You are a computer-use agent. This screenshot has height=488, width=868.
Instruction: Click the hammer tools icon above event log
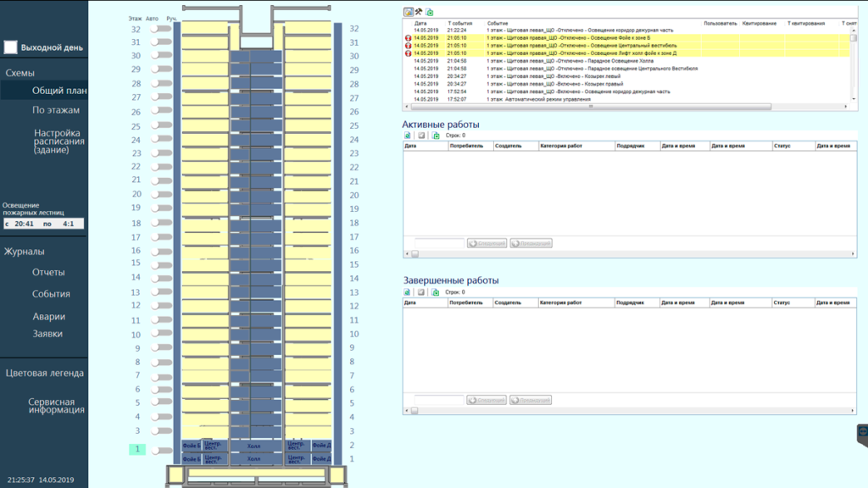(419, 12)
